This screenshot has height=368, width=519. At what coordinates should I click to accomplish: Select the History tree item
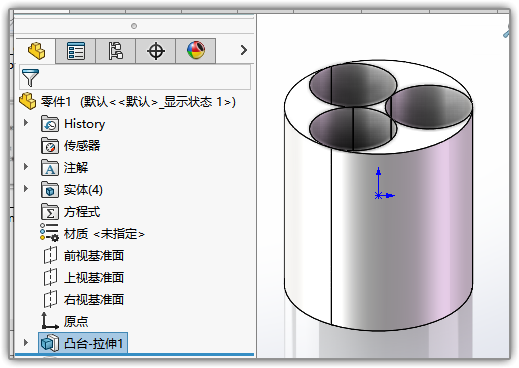(85, 124)
